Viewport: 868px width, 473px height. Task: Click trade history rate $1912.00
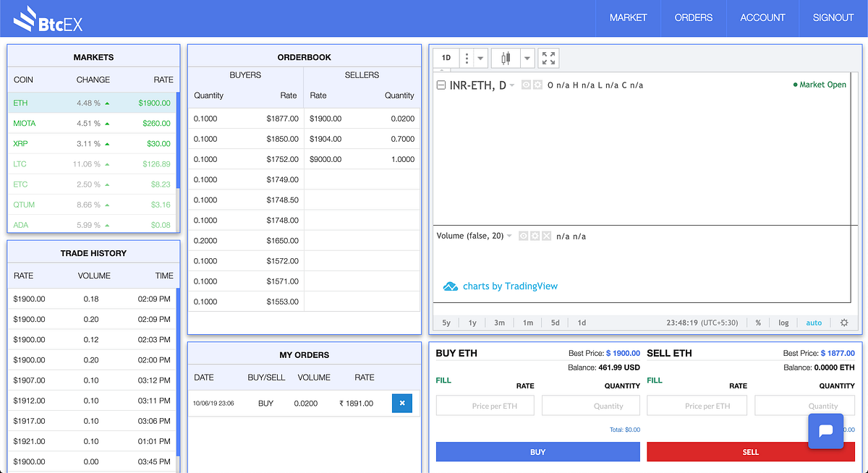coord(29,400)
